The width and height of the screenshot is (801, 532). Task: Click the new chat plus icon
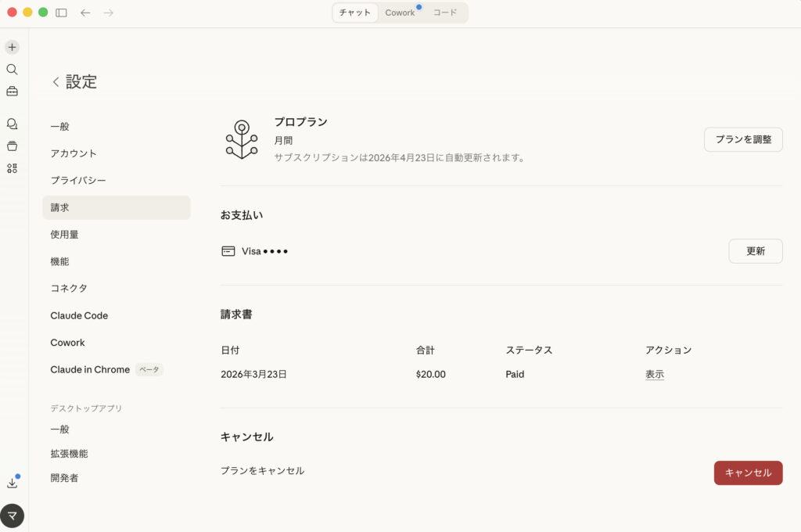click(x=12, y=47)
